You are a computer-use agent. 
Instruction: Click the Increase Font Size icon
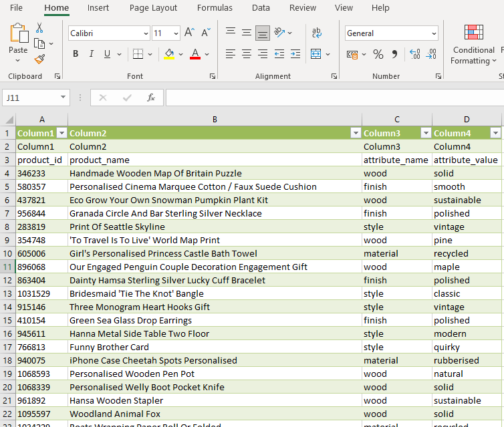tap(189, 33)
